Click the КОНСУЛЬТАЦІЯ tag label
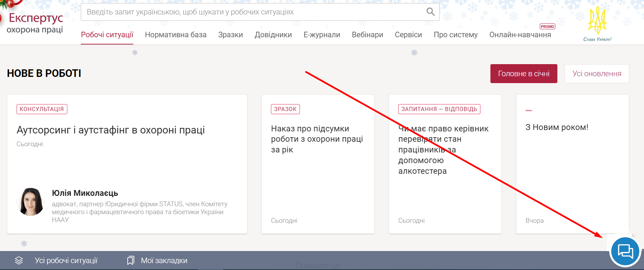This screenshot has height=270, width=644. 42,109
